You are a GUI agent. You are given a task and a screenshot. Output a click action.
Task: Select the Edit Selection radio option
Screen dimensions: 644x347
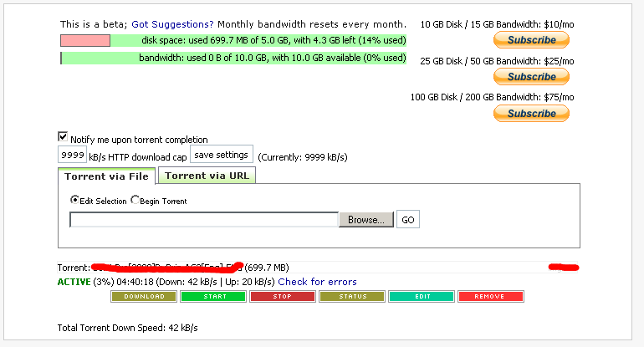click(x=74, y=200)
